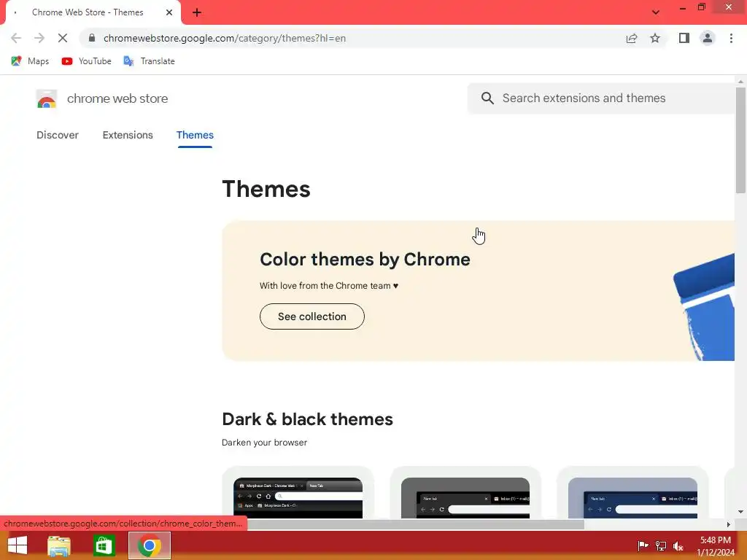The image size is (747, 560).
Task: Click the scrollbar down arrow
Action: pyautogui.click(x=740, y=512)
